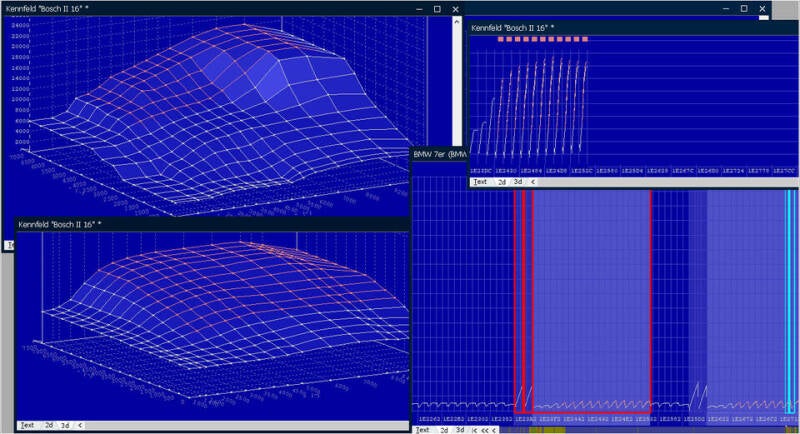Select last pink map marker in top-right Kennfeld
Screen dimensions: 800x434
[x=585, y=39]
